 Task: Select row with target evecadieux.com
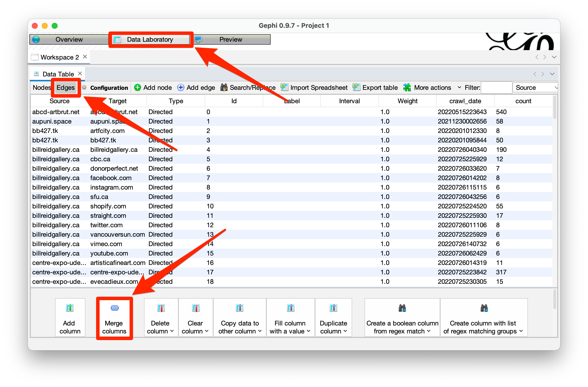pos(292,282)
